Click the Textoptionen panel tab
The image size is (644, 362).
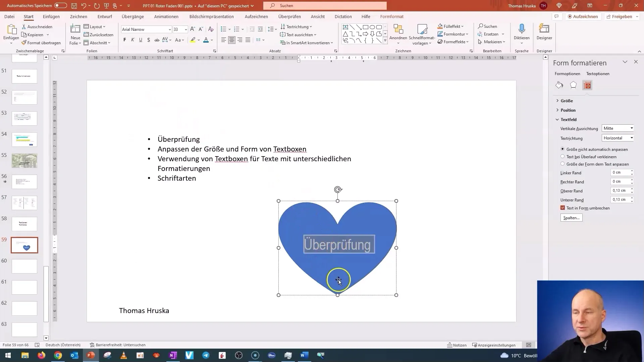pos(598,73)
